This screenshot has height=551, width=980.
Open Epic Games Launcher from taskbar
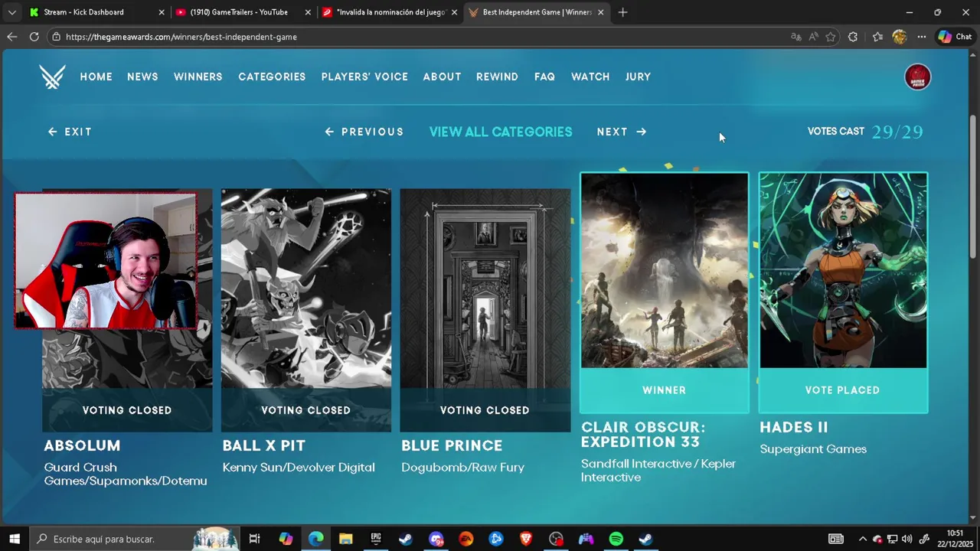[376, 539]
